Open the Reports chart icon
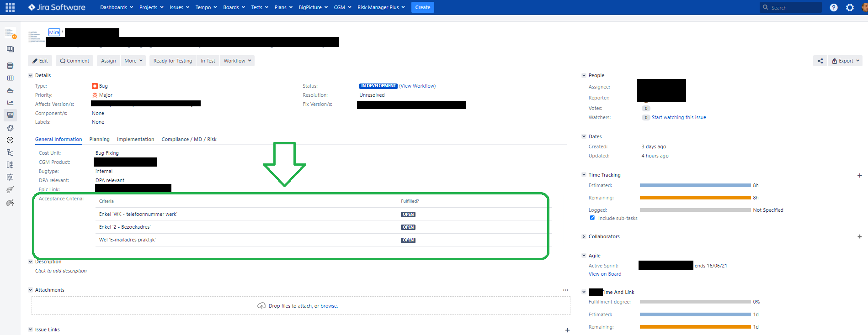This screenshot has width=868, height=335. [10, 103]
